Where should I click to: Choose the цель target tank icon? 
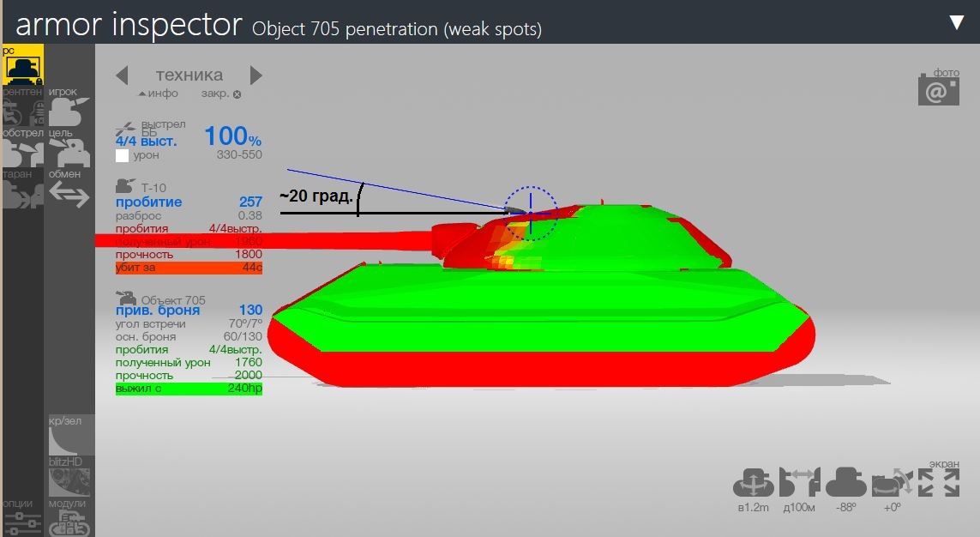point(69,148)
